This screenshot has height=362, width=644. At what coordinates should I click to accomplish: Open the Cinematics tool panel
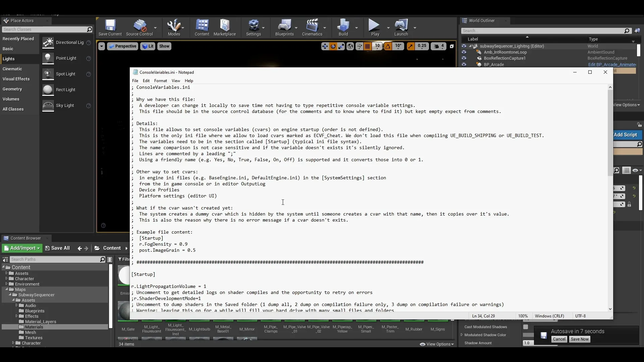tap(312, 27)
